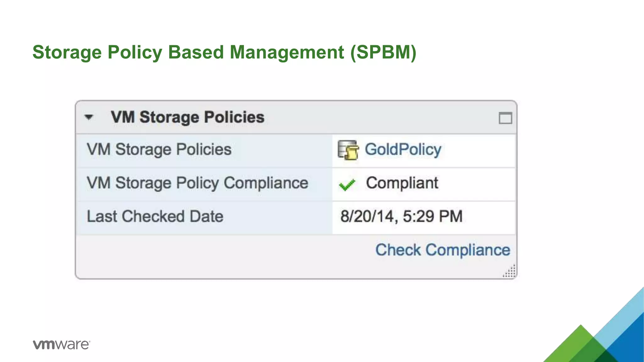Screen dimensions: 644x362
Task: Click the panel resize grip corner
Action: pyautogui.click(x=509, y=271)
